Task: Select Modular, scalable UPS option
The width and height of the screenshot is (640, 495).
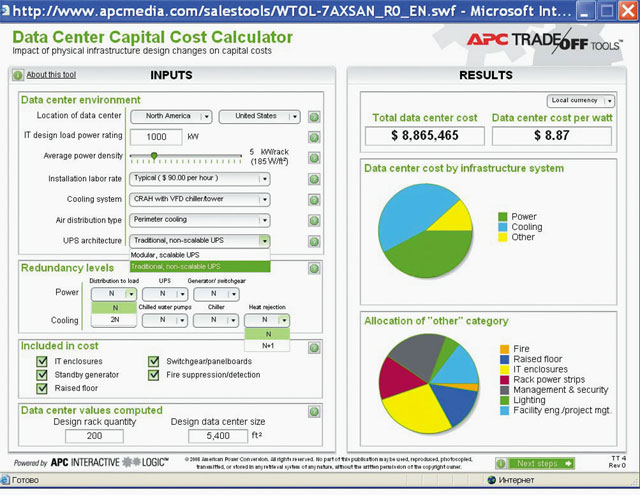Action: pos(200,255)
